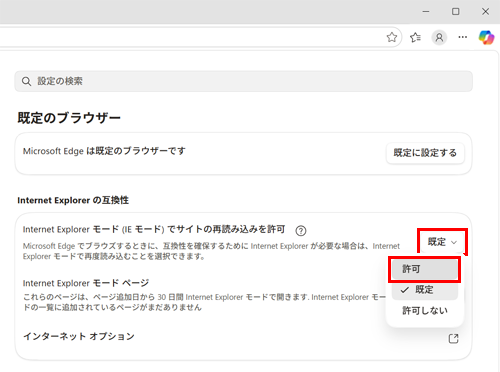The width and height of the screenshot is (500, 372).
Task: Select 許可 from the dropdown list
Action: click(x=425, y=269)
